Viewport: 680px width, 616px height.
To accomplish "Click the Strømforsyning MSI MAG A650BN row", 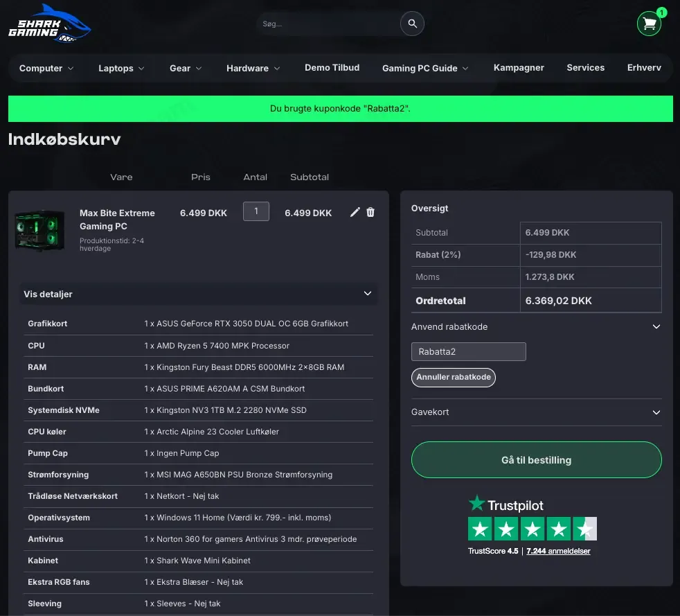I will click(198, 475).
